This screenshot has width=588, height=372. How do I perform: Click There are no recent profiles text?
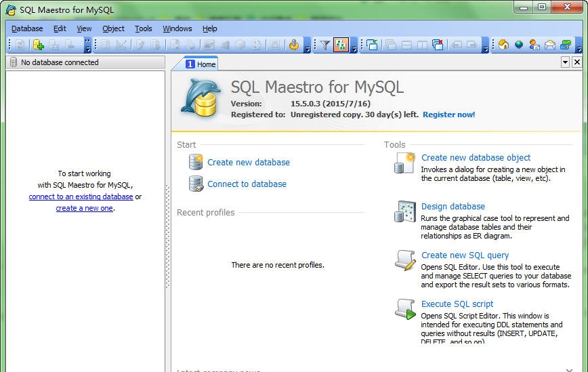coord(278,265)
